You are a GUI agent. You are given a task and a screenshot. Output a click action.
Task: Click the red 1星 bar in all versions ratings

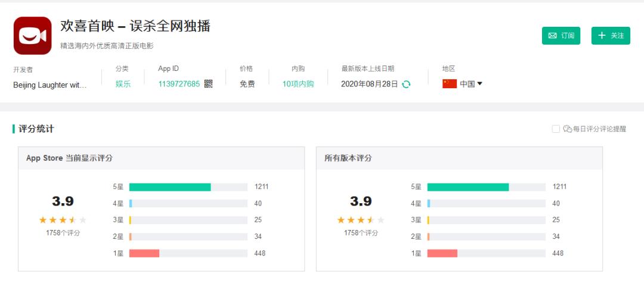point(442,253)
